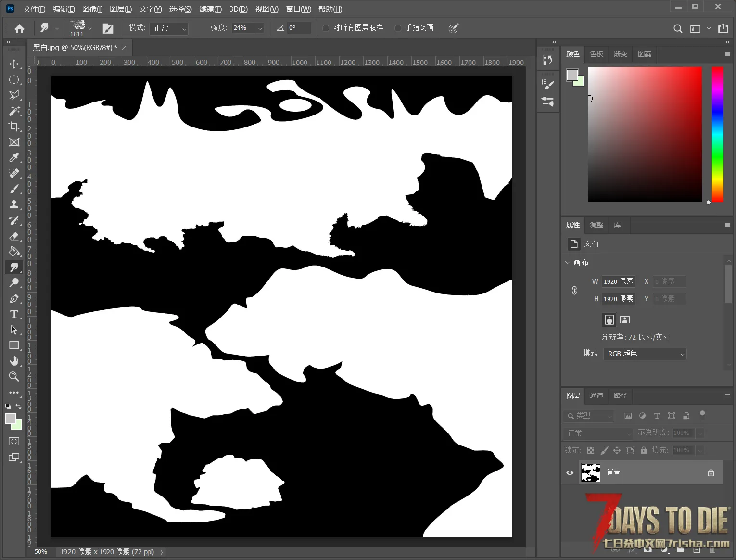Hide the 背景 layer with eye icon

[570, 472]
